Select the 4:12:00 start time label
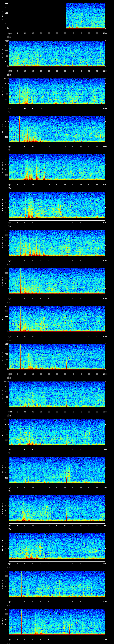Image resolution: width=114 pixels, height=644 pixels. point(9,147)
